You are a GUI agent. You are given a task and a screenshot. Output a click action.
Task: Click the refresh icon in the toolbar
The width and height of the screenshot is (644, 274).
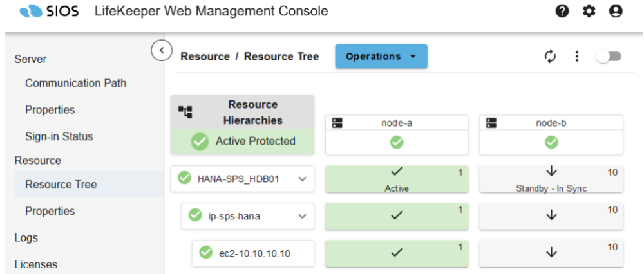pos(550,57)
